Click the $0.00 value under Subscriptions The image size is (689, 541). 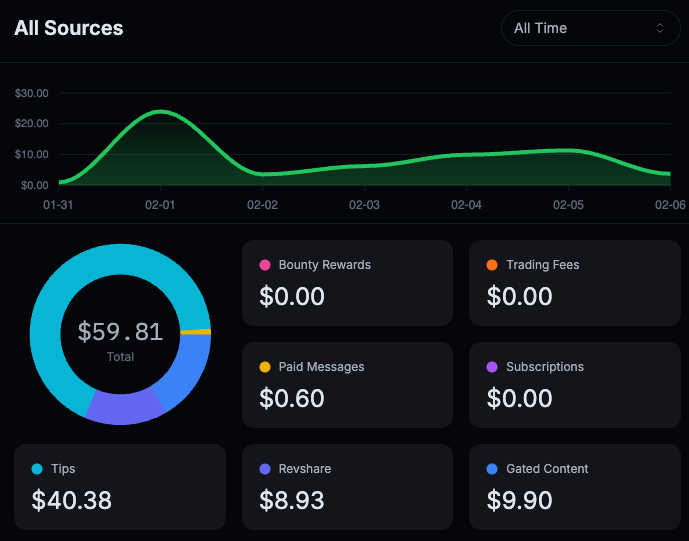pos(519,398)
